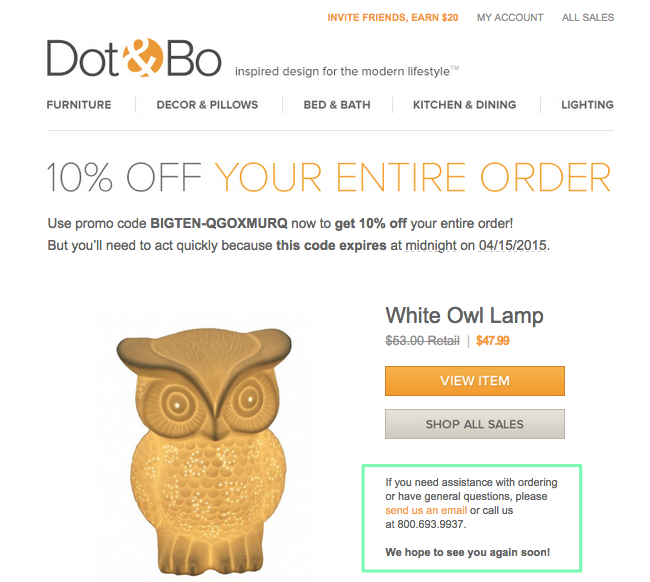
Task: Open All Sales in the top navigation
Action: coord(588,17)
